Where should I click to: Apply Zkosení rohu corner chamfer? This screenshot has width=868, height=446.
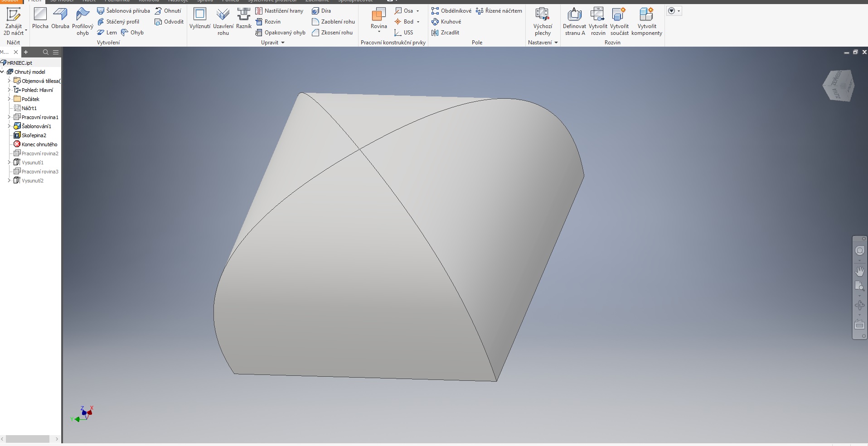pos(332,33)
